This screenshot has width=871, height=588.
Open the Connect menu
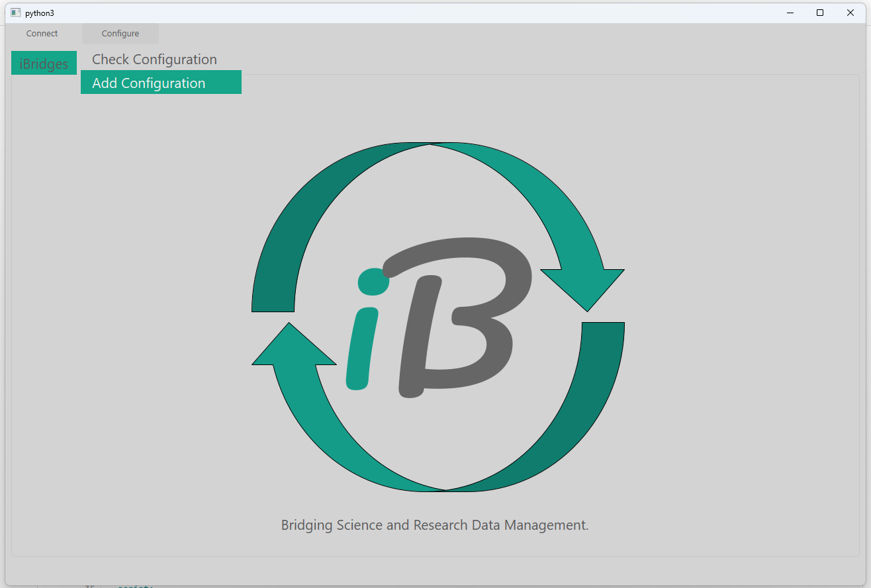click(x=42, y=34)
